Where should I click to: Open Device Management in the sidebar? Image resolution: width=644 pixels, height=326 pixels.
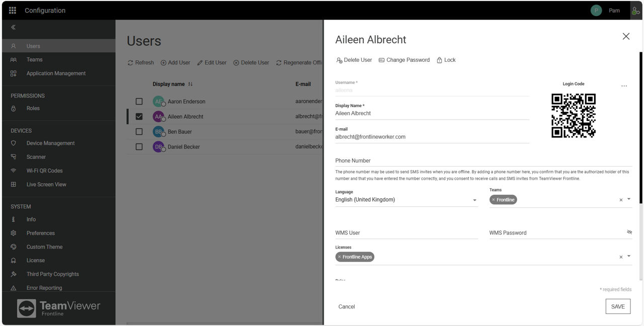(x=50, y=143)
